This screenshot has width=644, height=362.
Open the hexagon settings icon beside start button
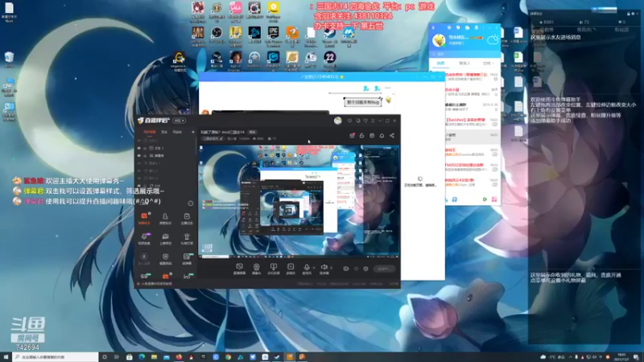[365, 269]
